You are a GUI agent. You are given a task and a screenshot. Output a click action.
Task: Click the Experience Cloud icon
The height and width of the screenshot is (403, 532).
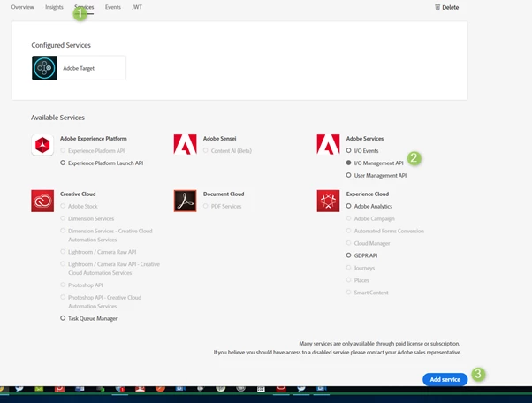tap(328, 201)
